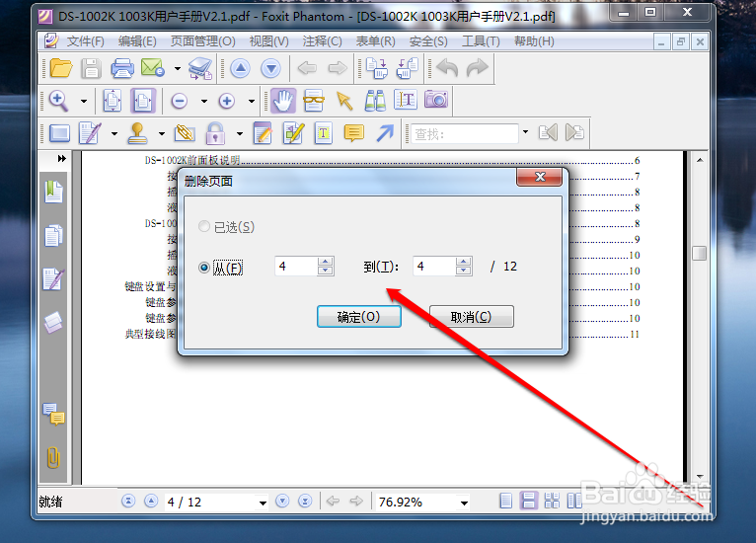Image resolution: width=756 pixels, height=543 pixels.
Task: Expand the navigation panel with double arrow
Action: pos(62,159)
